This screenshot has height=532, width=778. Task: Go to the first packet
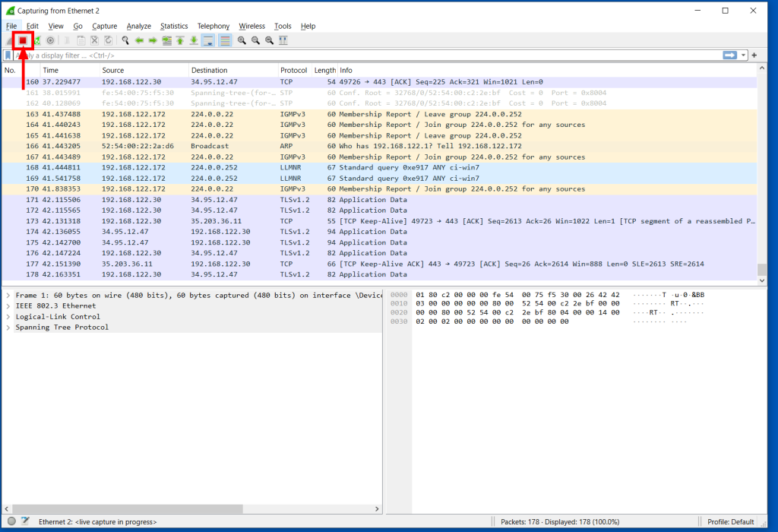pos(180,40)
